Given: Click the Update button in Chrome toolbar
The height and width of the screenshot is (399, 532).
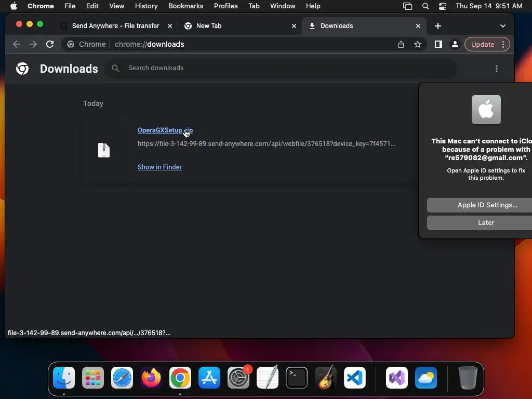Looking at the screenshot, I should (x=483, y=45).
